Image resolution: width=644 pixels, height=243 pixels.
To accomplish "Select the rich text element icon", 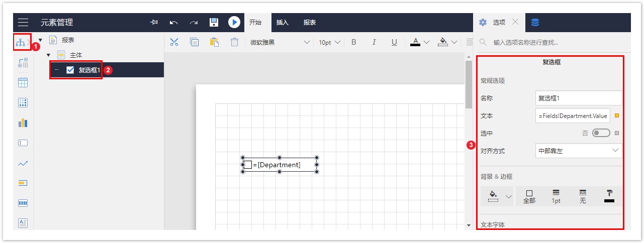I will [x=23, y=223].
